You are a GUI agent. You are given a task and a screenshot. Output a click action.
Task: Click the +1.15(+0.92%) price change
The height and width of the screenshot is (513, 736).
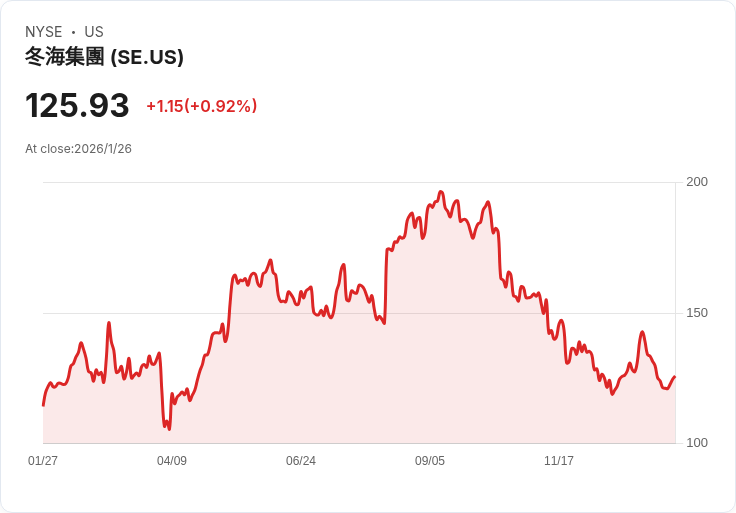[202, 106]
